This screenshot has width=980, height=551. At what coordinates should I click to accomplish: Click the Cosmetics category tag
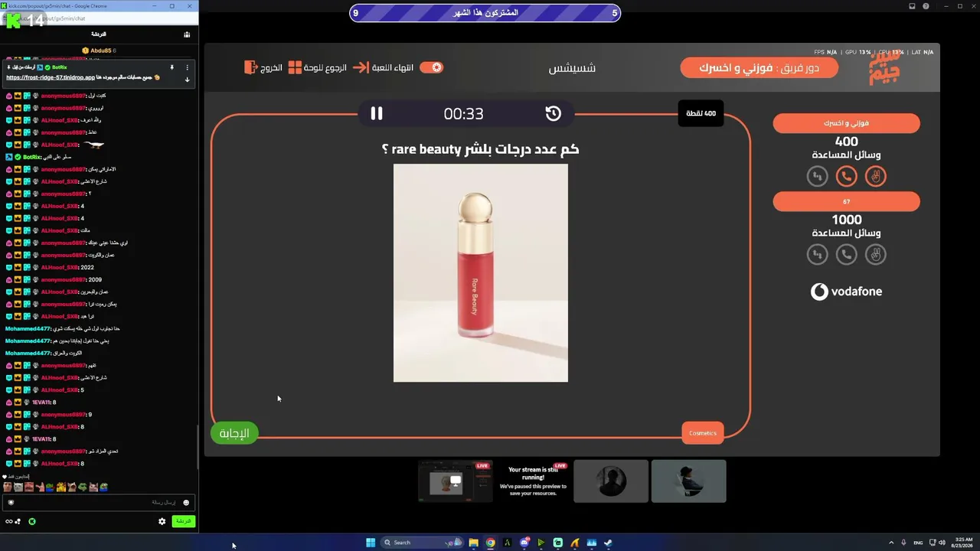click(702, 433)
